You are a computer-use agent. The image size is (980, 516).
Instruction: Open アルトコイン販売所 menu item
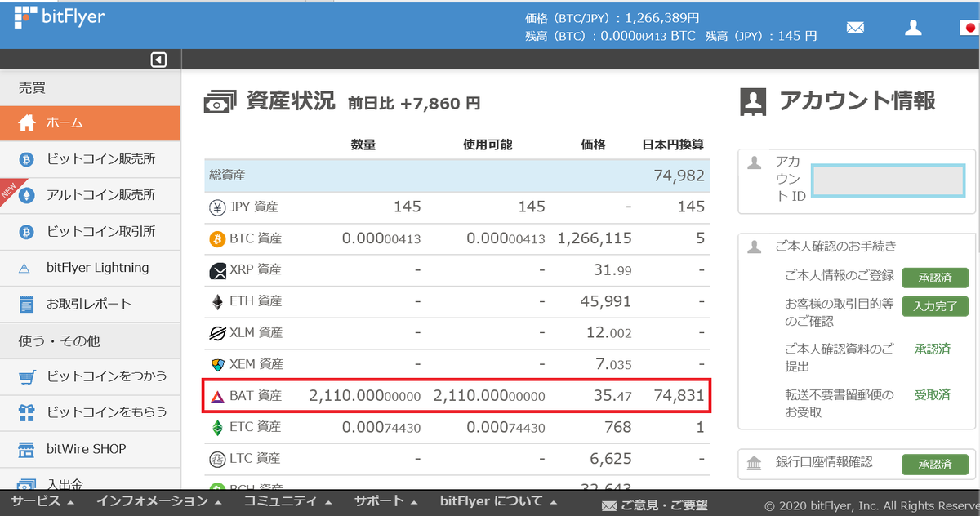coord(90,195)
